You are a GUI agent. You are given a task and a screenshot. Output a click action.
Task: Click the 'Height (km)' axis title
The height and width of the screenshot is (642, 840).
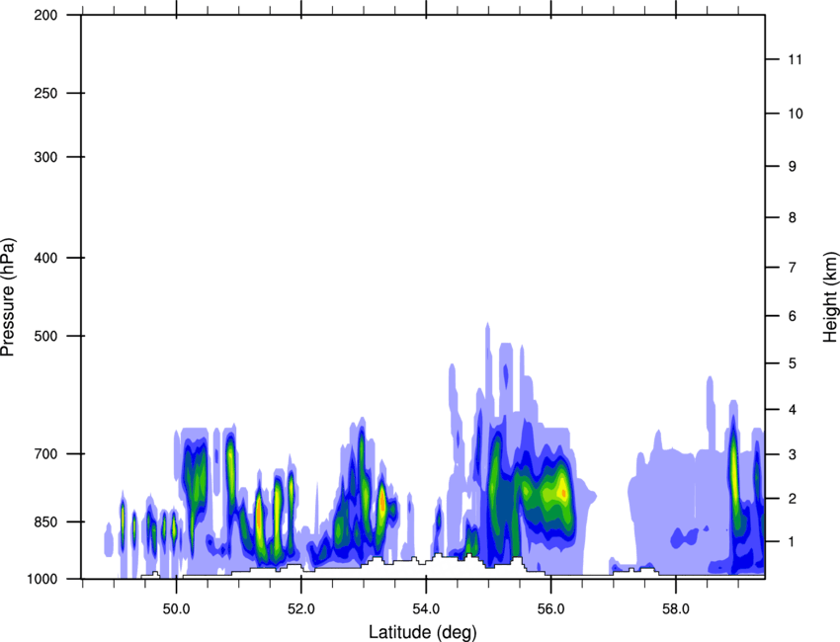(x=830, y=296)
